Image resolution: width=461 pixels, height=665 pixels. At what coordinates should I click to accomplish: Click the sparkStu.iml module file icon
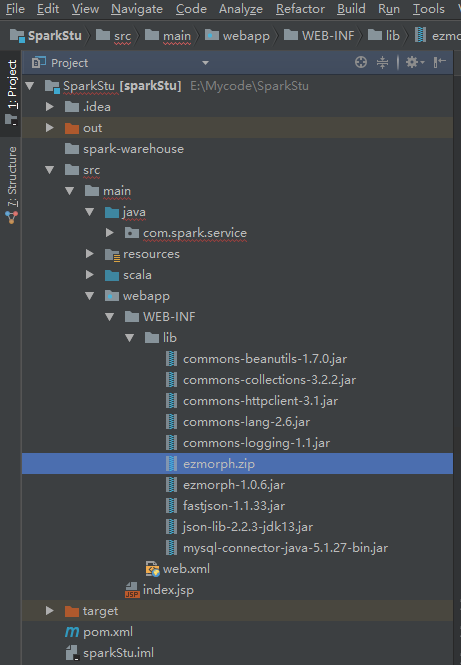pos(72,653)
